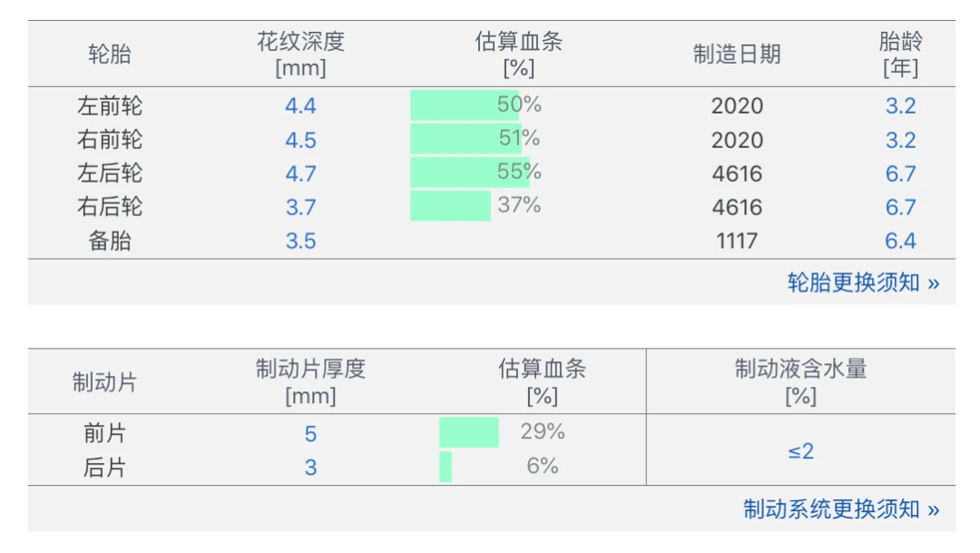Select the 左后轮 tread depth 4.7
This screenshot has width=980, height=553.
pos(300,173)
